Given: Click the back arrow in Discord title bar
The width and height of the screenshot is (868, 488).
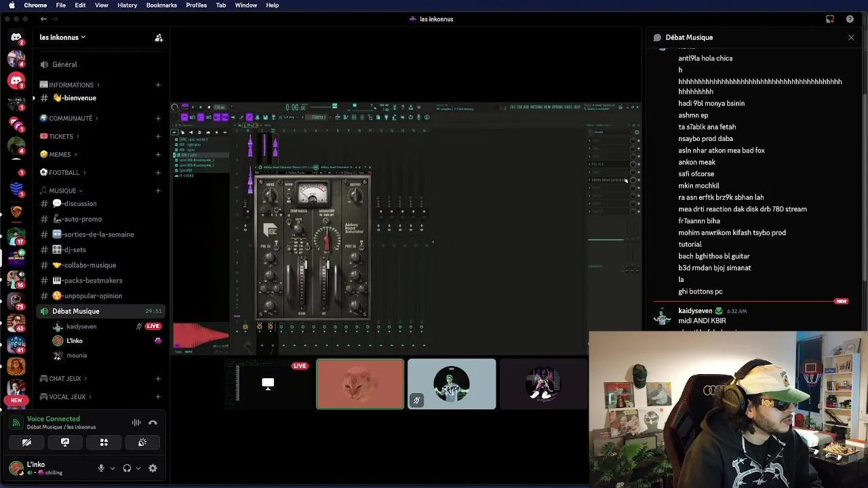Looking at the screenshot, I should point(43,19).
